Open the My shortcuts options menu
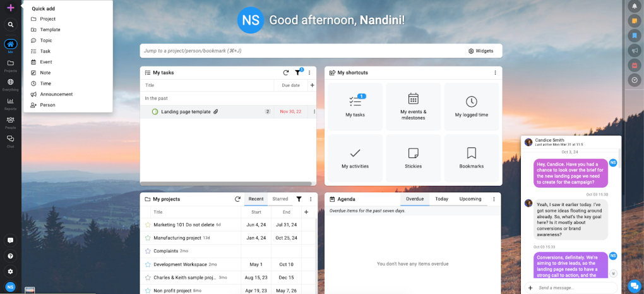This screenshot has height=294, width=644. (x=496, y=73)
